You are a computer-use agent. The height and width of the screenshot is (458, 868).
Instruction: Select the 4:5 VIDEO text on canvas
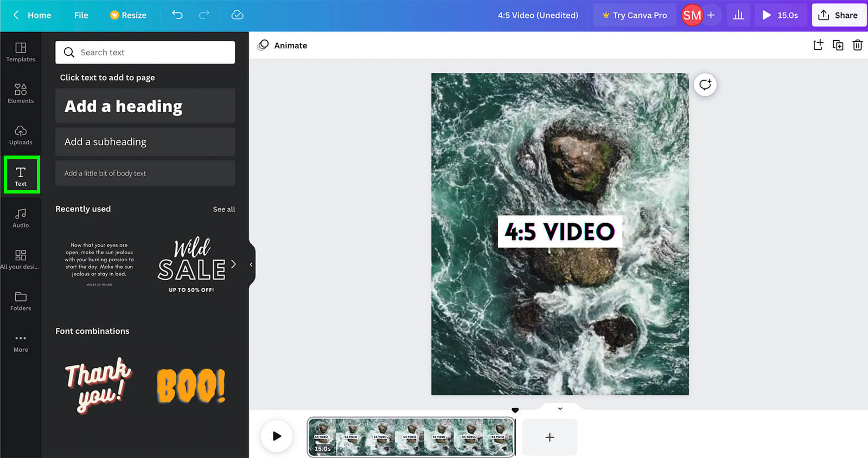coord(560,232)
